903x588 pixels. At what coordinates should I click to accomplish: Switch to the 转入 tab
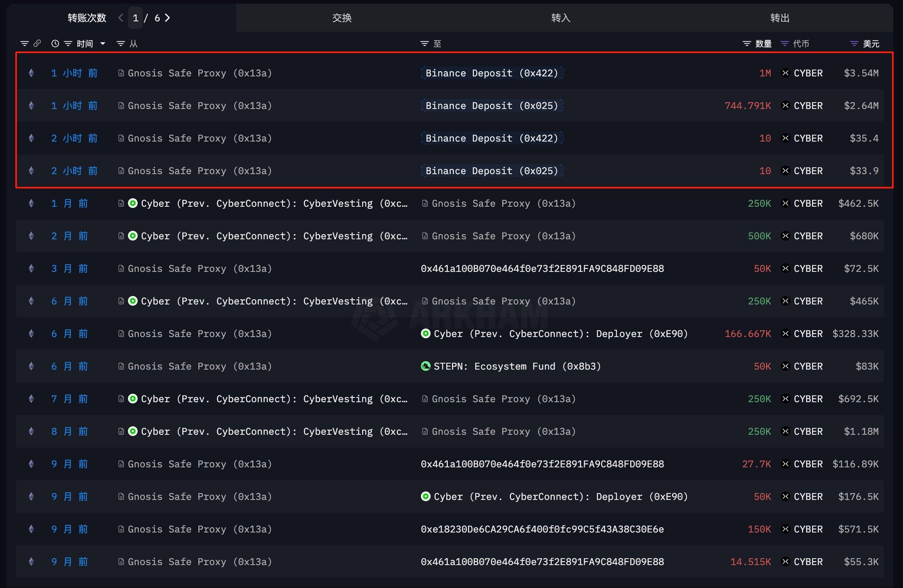561,18
